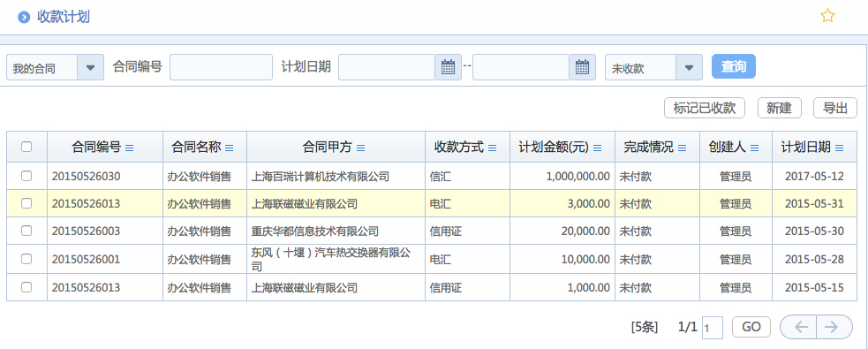Click the 导出 button

coord(835,108)
